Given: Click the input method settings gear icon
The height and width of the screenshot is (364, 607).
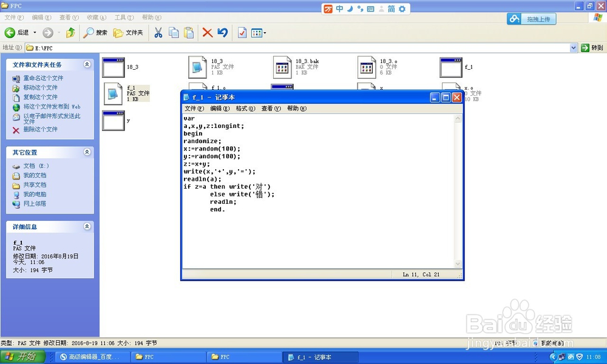Looking at the screenshot, I should pyautogui.click(x=402, y=9).
